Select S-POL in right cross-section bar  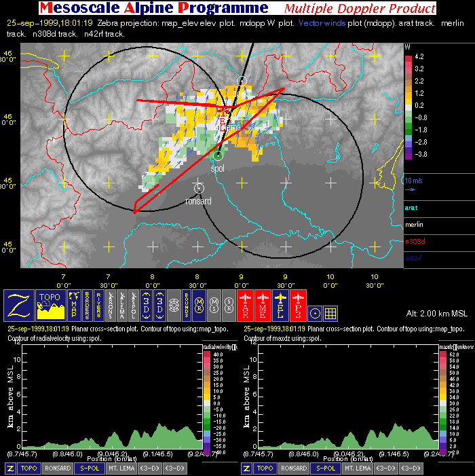pos(325,469)
